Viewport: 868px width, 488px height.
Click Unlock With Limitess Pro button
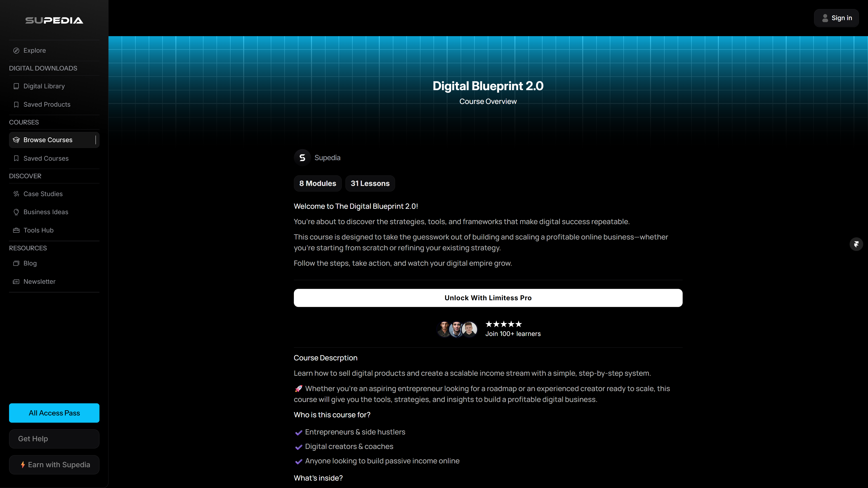coord(488,298)
